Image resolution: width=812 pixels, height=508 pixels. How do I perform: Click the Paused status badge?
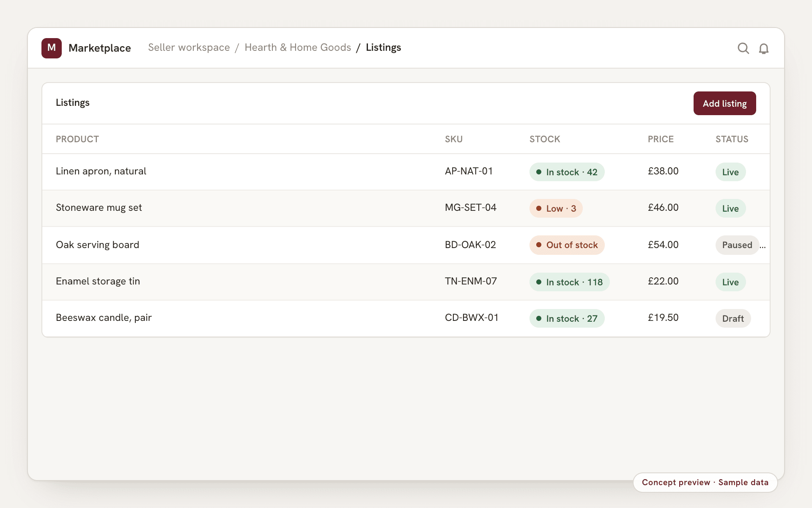coord(737,245)
